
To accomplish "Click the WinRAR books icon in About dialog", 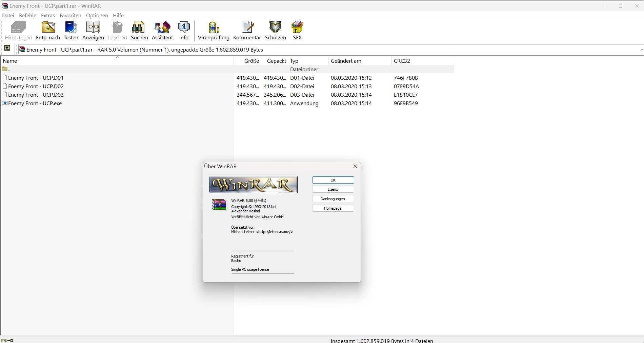I will click(x=219, y=205).
